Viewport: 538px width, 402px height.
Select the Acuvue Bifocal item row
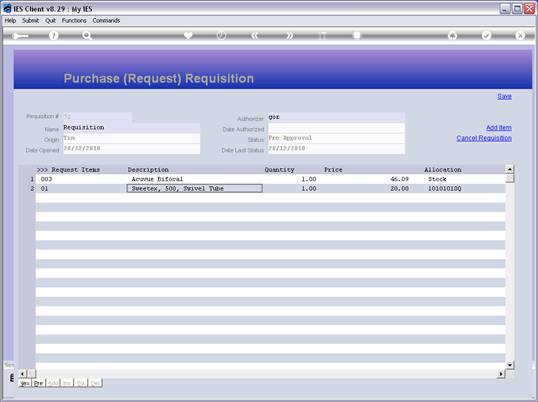tap(270, 179)
